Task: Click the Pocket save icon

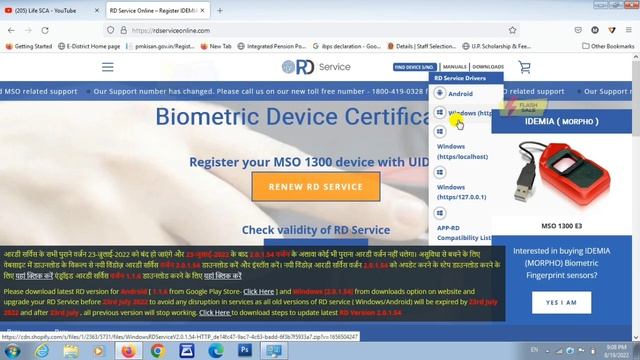Action: [578, 30]
